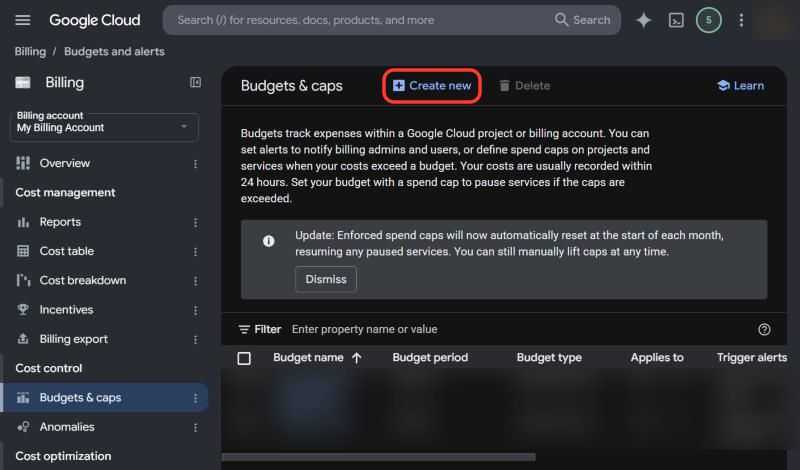Click the Cost optimization section heading
This screenshot has height=470, width=800.
point(63,456)
